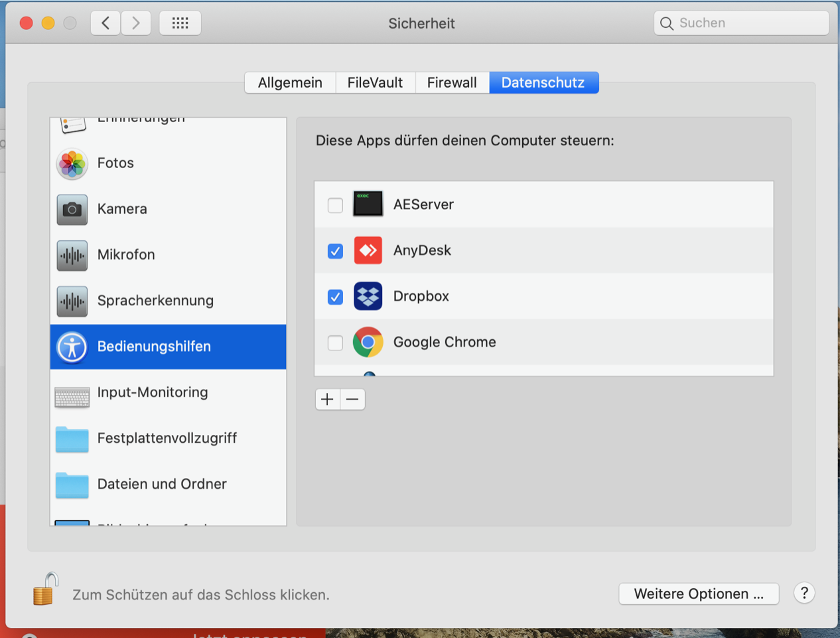Click the Dateien und Ordner folder icon
840x638 pixels.
pos(72,485)
